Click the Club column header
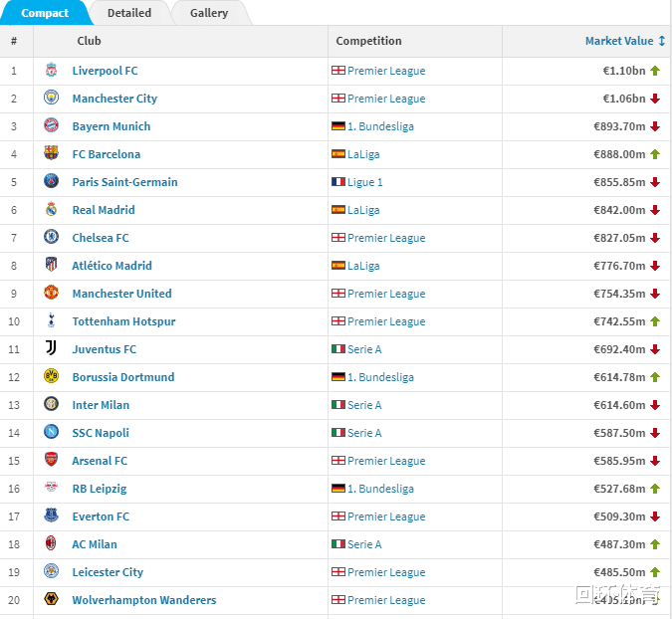The image size is (672, 619). (89, 41)
